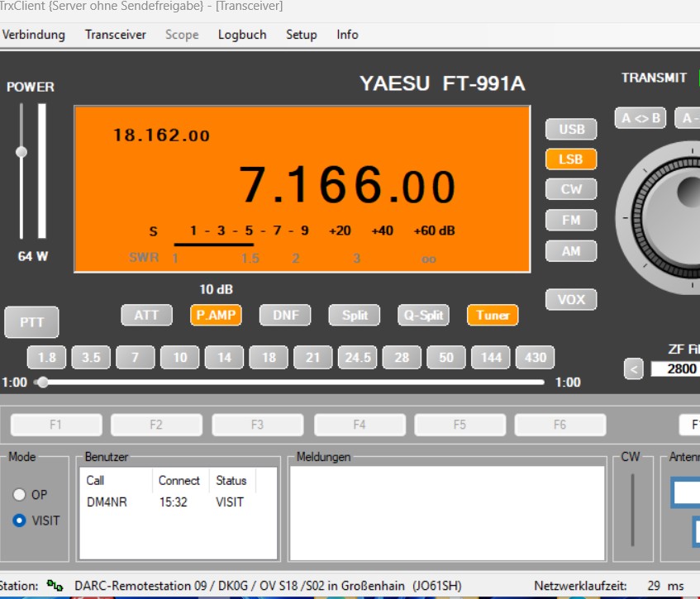Viewport: 700px width, 599px height.
Task: Select FM modulation mode
Action: tap(571, 221)
